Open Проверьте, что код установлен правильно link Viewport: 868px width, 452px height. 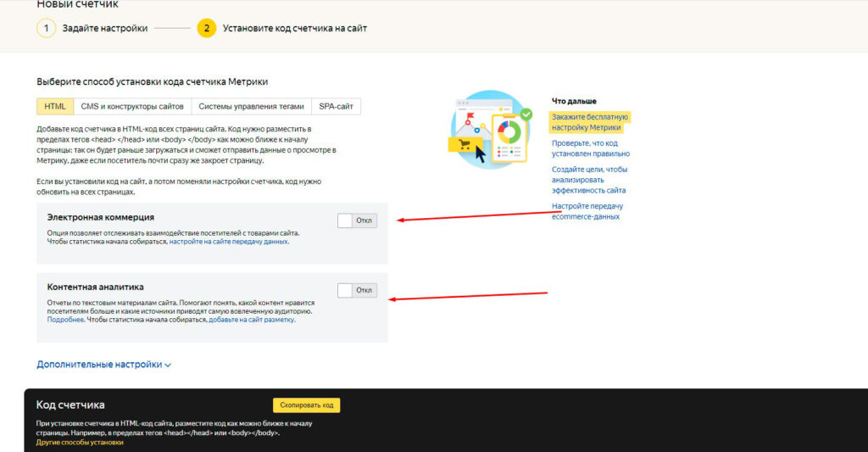[x=590, y=148]
